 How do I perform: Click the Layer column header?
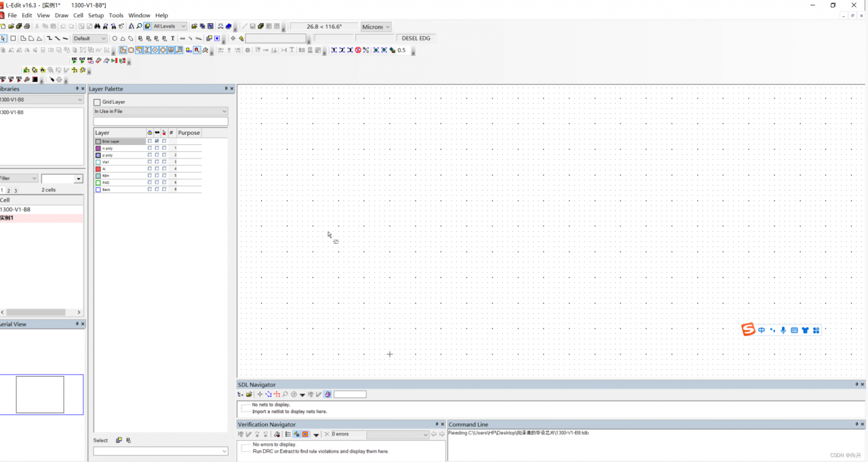click(x=120, y=133)
